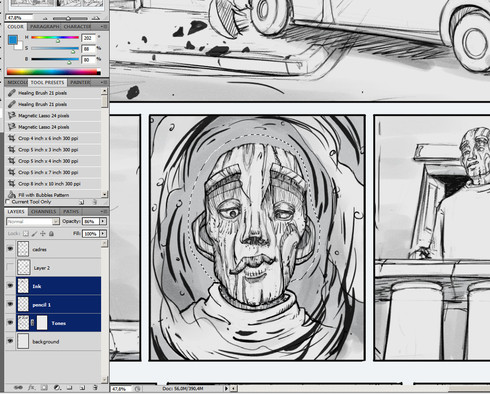The image size is (490, 394).
Task: Add a layer mask via bottom icon
Action: 44,388
